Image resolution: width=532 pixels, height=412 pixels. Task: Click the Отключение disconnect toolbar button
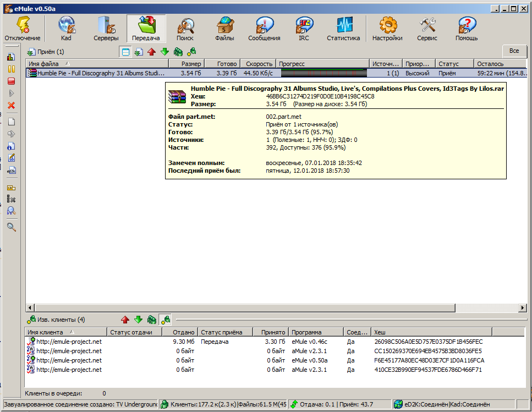tap(23, 29)
